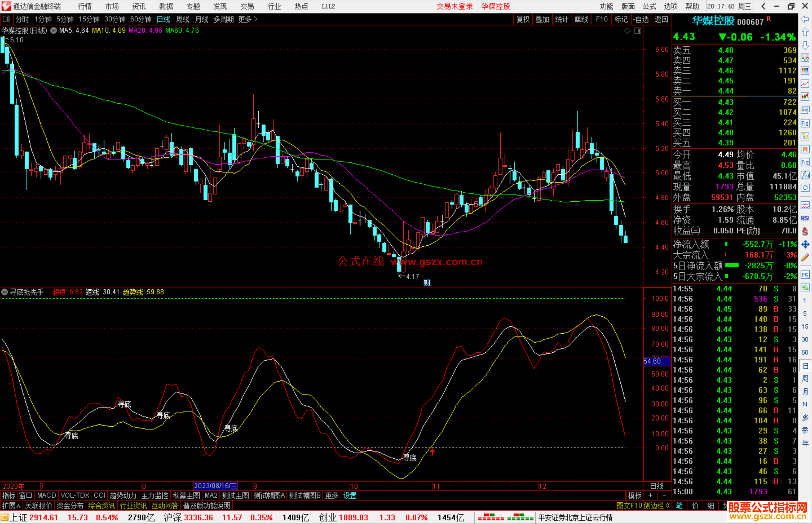812x524 pixels.
Task: Click the f(x) formula icon
Action: (805, 175)
